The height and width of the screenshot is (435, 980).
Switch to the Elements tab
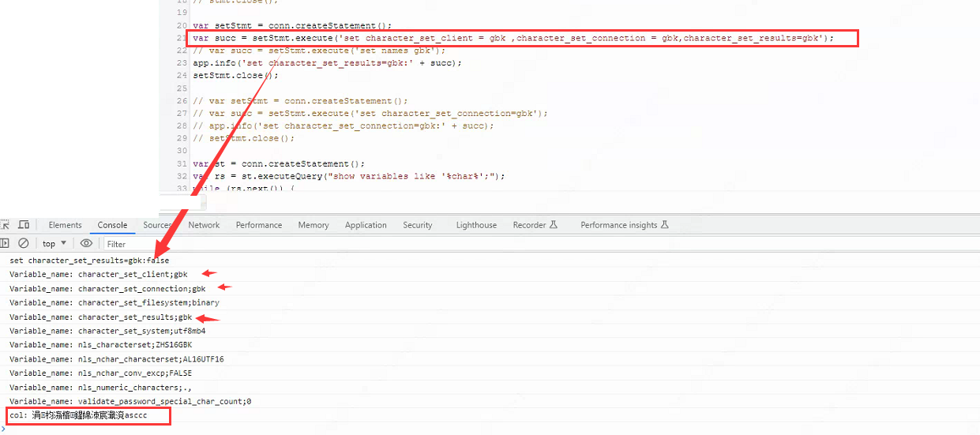(x=65, y=225)
